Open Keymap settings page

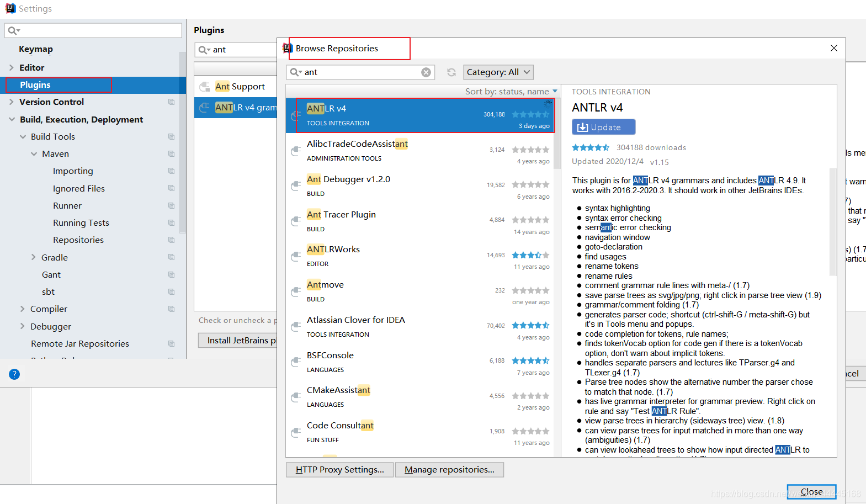click(x=36, y=49)
